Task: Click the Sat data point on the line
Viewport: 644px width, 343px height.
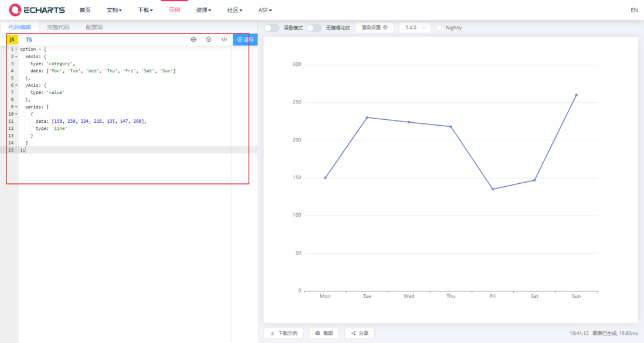Action: point(534,180)
